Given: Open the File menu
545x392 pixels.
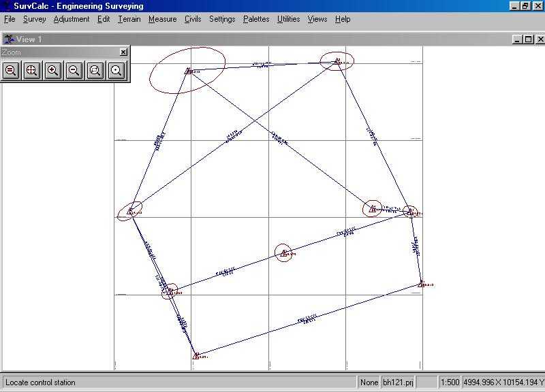Looking at the screenshot, I should [x=10, y=19].
